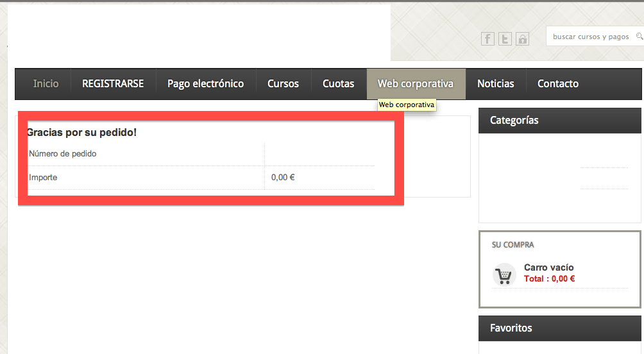Go to the Inicio menu item
644x354 pixels.
point(46,84)
